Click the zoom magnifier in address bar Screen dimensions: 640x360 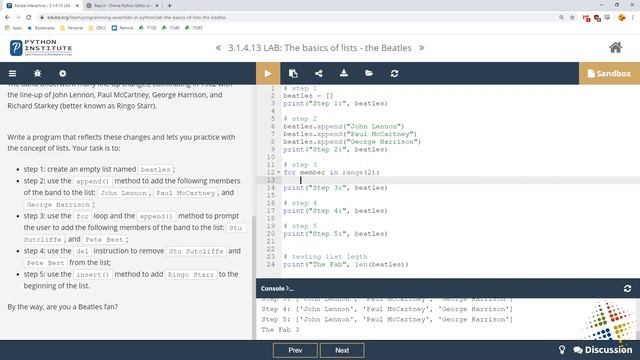coord(562,18)
